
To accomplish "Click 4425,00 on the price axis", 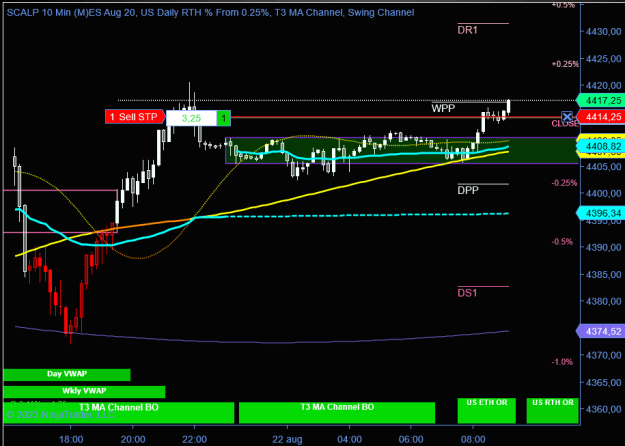I will click(603, 59).
